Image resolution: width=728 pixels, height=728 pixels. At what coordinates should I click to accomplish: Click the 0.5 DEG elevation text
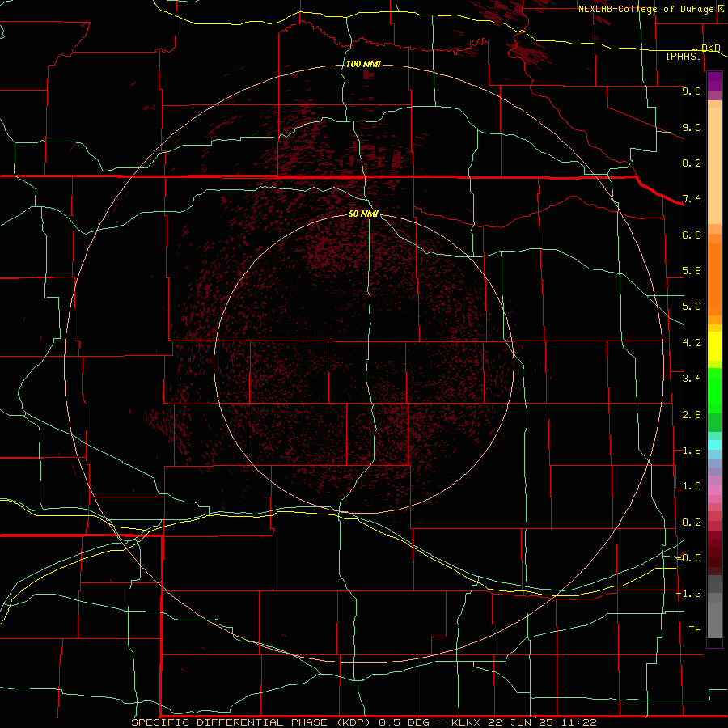(404, 722)
